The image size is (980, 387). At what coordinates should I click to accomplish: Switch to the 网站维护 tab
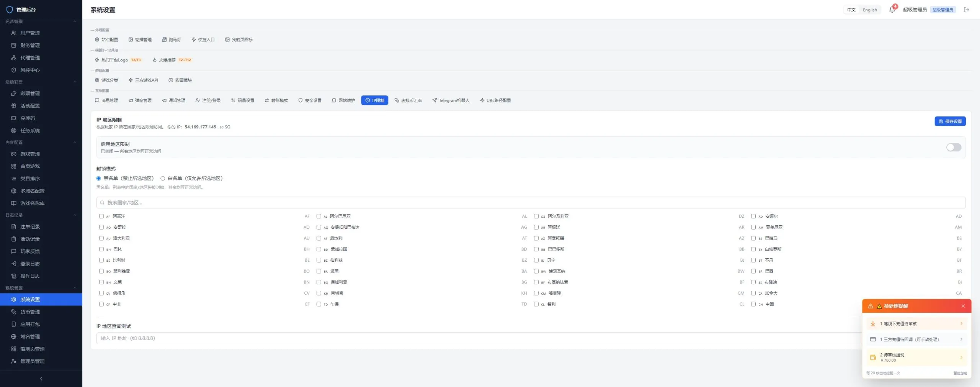pos(343,100)
